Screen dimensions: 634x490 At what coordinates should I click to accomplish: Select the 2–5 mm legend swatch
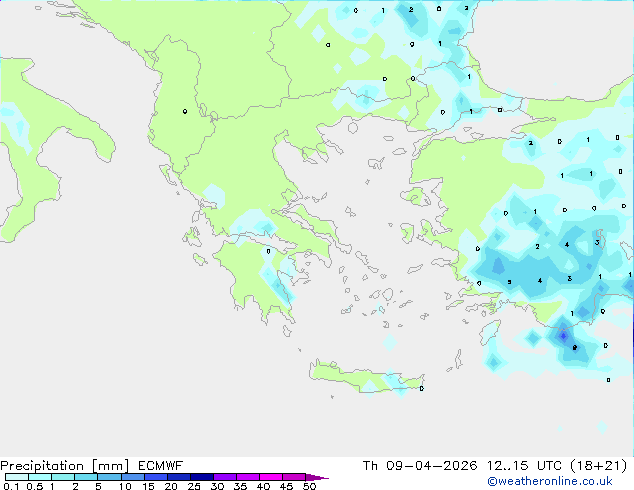click(x=86, y=477)
